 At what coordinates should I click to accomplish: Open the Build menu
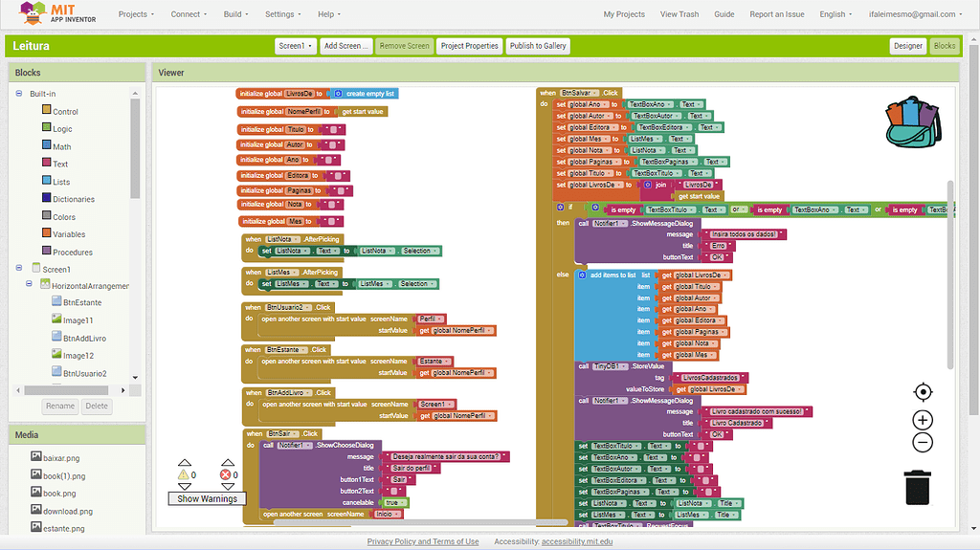(235, 14)
